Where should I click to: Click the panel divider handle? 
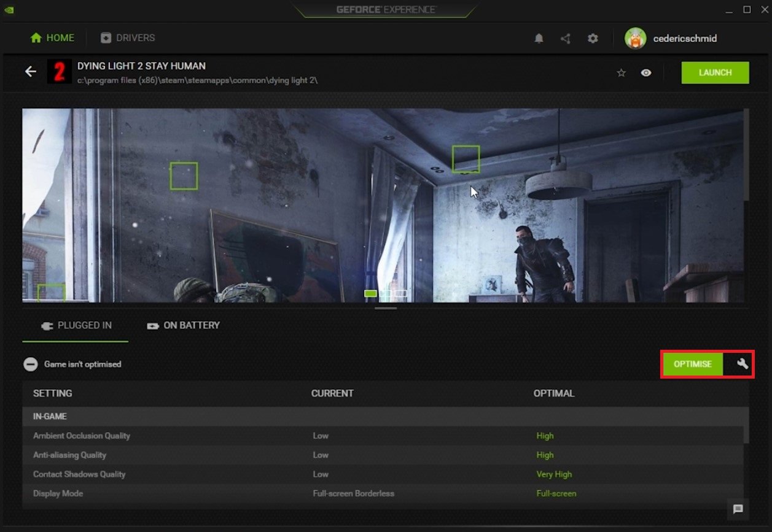tap(386, 308)
